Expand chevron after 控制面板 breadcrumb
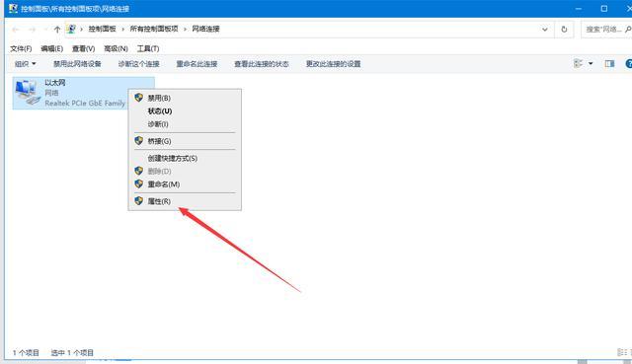 (x=122, y=29)
